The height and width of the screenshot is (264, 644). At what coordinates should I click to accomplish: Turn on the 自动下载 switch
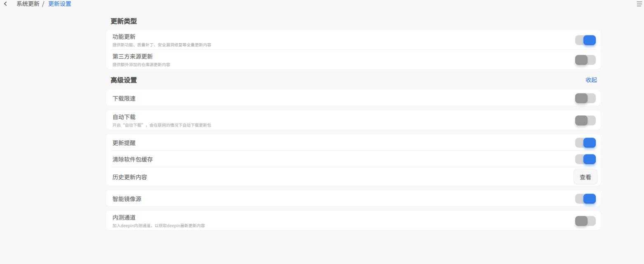585,120
